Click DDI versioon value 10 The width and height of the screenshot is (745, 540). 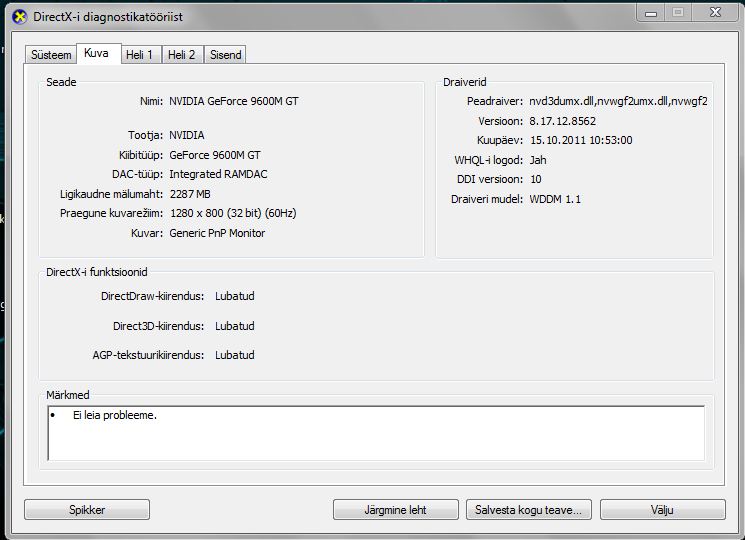tap(535, 179)
